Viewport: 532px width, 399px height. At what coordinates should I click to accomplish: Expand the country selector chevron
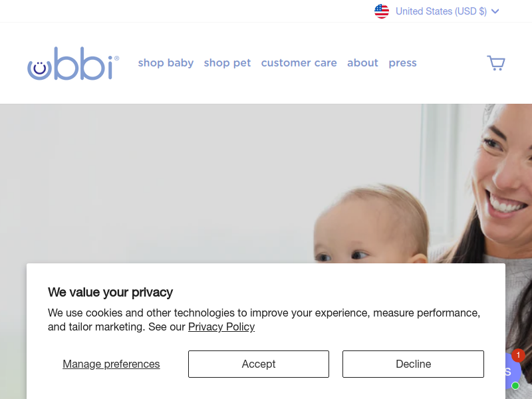pos(495,11)
